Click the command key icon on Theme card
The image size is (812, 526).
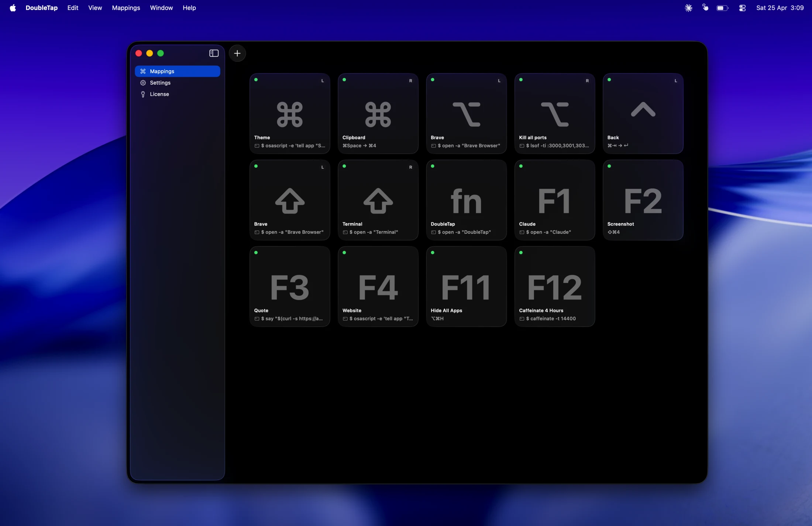pos(290,115)
